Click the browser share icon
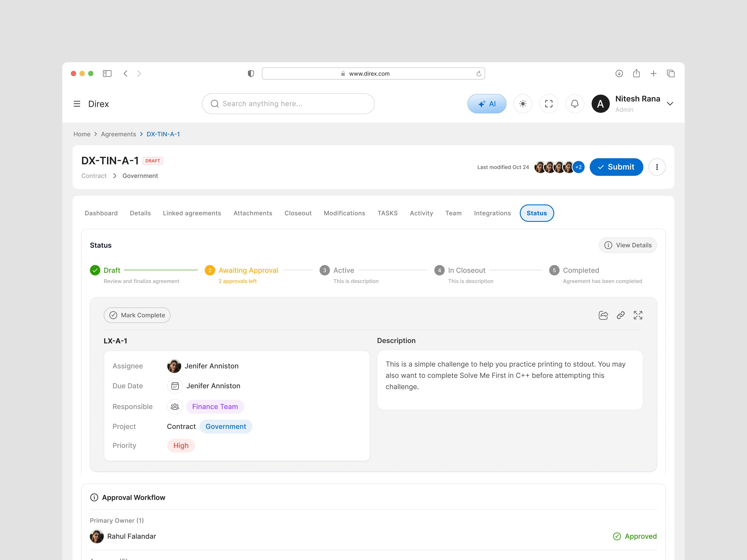 point(637,73)
